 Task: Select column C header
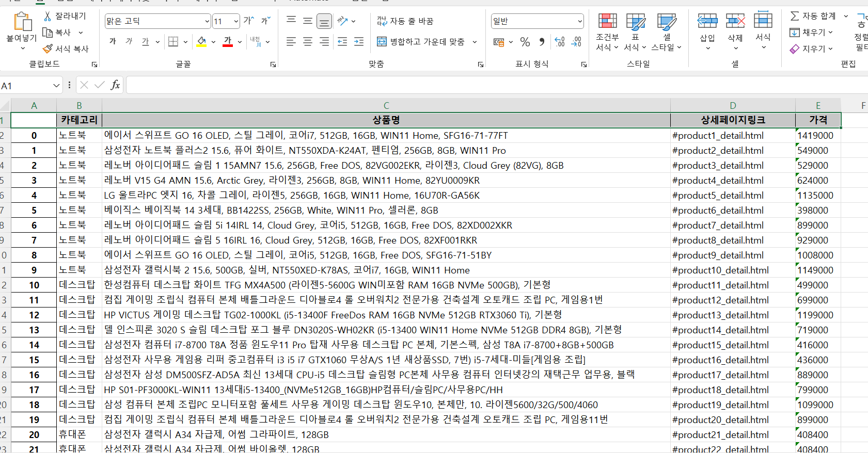point(386,106)
